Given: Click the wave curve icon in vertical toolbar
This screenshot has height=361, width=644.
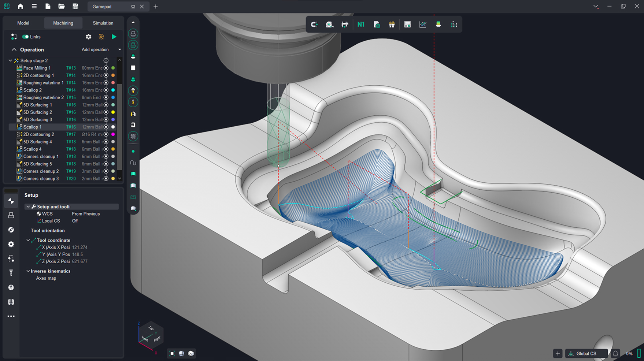Looking at the screenshot, I should (133, 163).
